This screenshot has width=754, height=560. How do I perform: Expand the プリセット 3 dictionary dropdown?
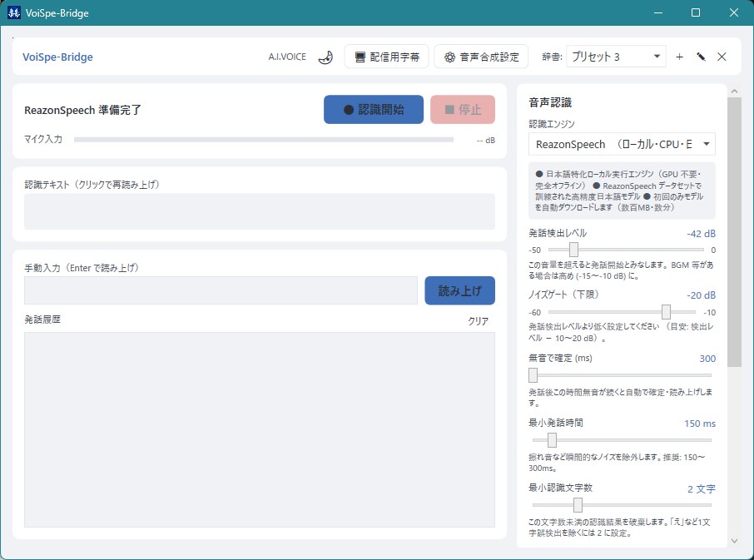point(616,57)
